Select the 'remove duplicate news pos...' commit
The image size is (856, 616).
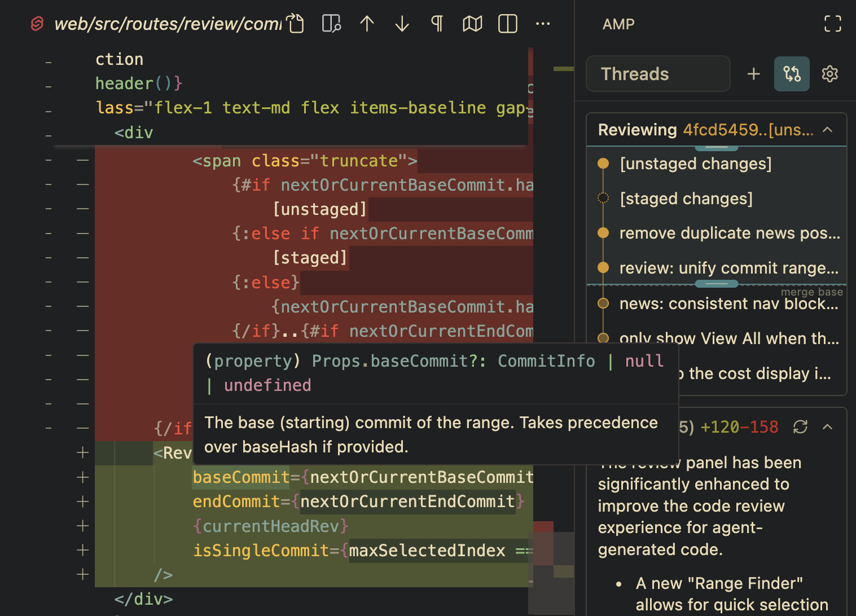729,234
